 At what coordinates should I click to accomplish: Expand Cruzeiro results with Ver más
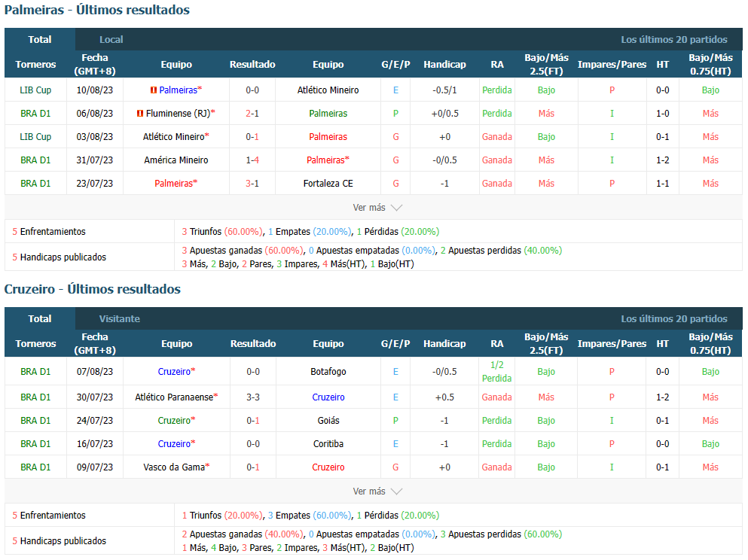377,492
